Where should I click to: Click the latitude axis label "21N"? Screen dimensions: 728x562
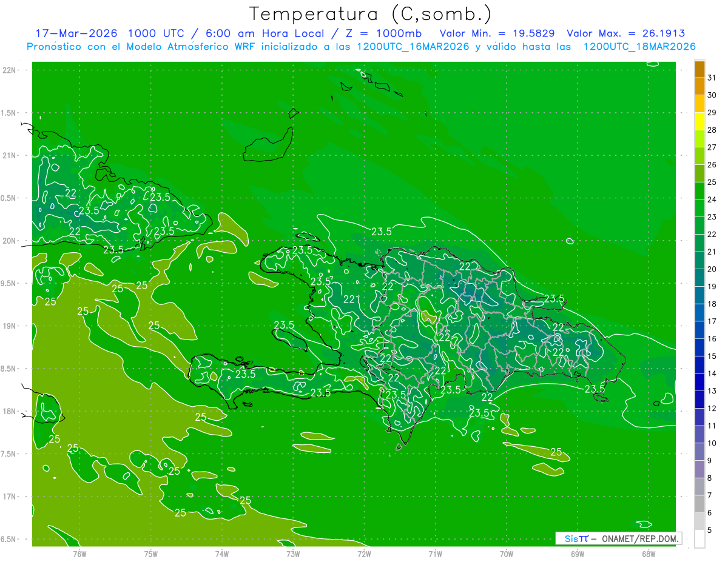pos(10,156)
